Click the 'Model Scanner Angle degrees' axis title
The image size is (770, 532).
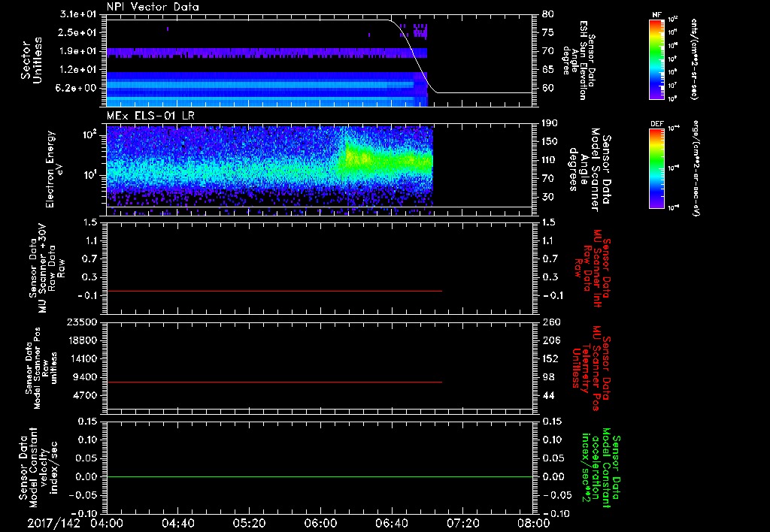coord(590,169)
